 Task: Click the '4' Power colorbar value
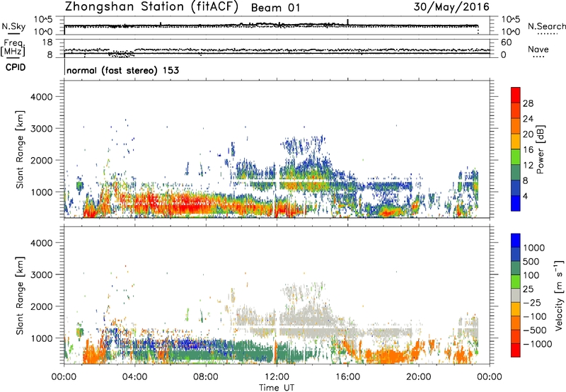tap(526, 197)
